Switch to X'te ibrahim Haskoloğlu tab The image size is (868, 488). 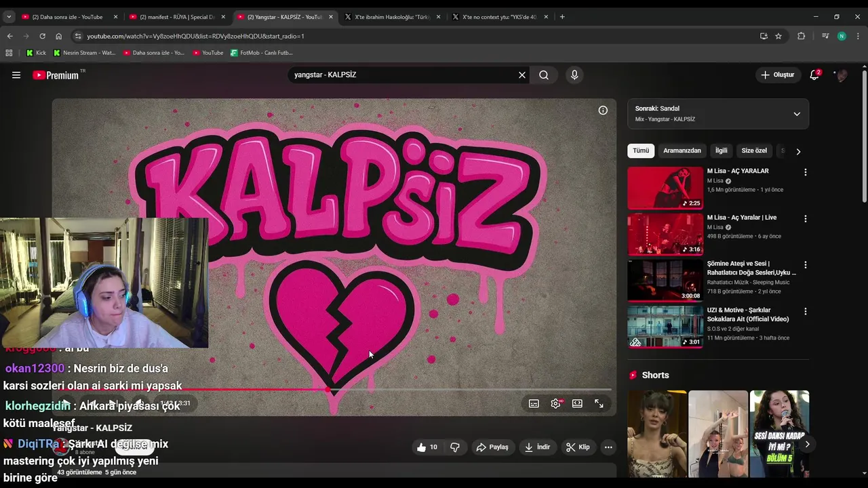tap(392, 17)
